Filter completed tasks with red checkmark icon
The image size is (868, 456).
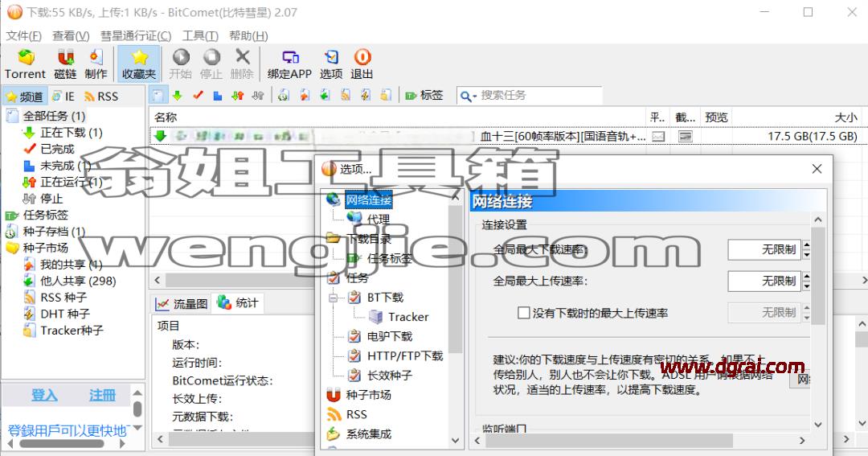pyautogui.click(x=198, y=95)
